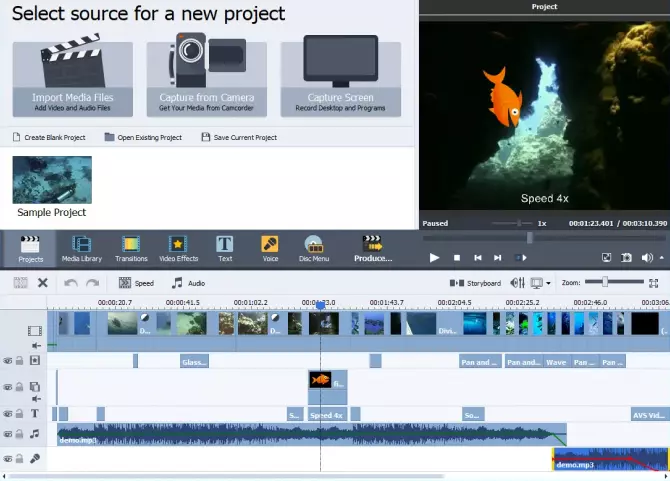This screenshot has height=481, width=670.
Task: Select the Speed 4x text clip
Action: [327, 415]
